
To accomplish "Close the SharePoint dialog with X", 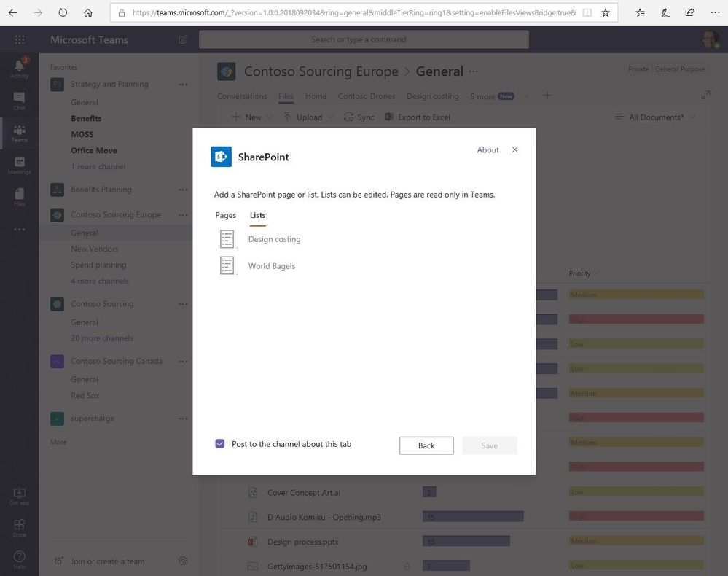I will [515, 149].
